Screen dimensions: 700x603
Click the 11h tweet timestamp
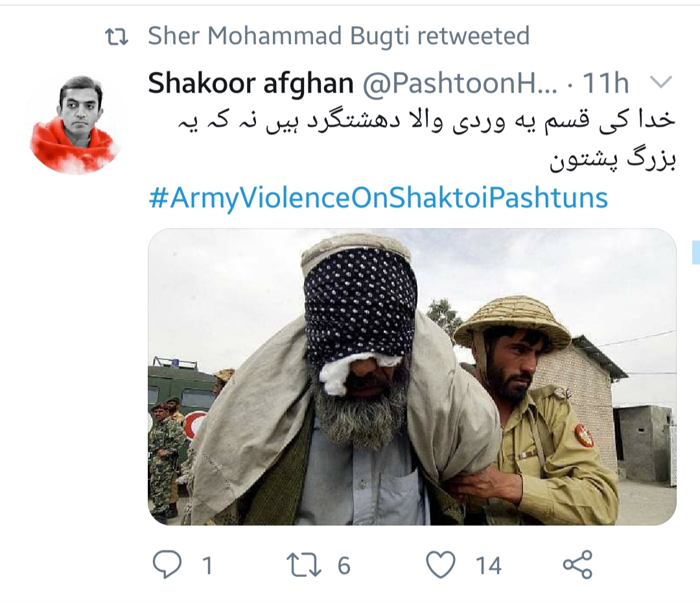(605, 83)
